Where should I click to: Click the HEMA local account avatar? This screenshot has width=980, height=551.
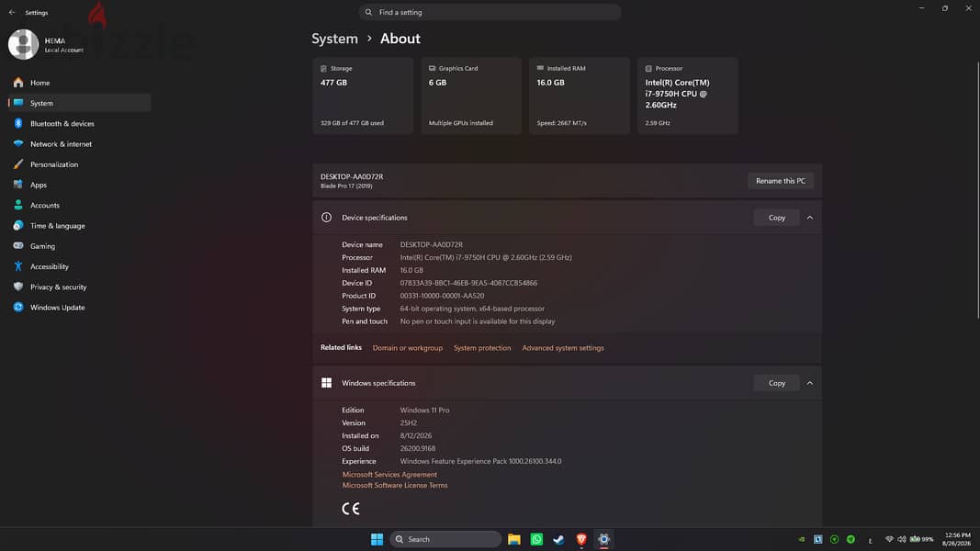coord(23,44)
